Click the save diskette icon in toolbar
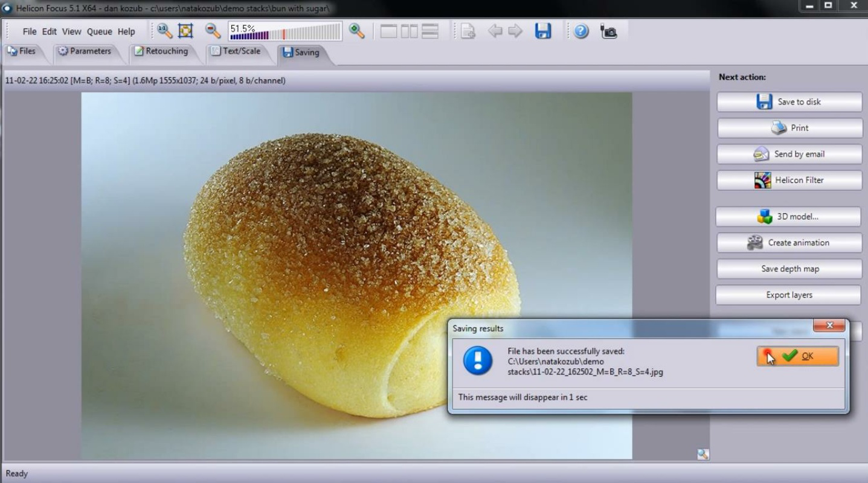The height and width of the screenshot is (483, 868). [x=542, y=31]
